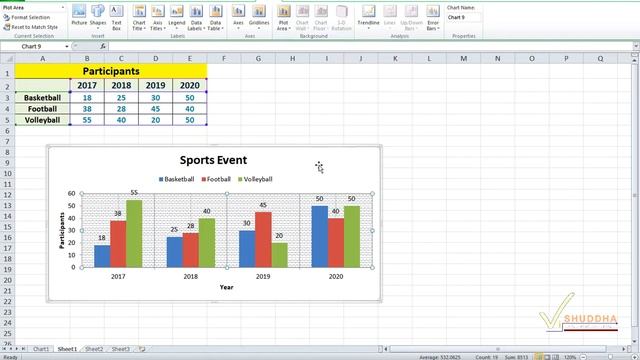This screenshot has width=640, height=360.
Task: Select the Football row label cell
Action: click(42, 109)
